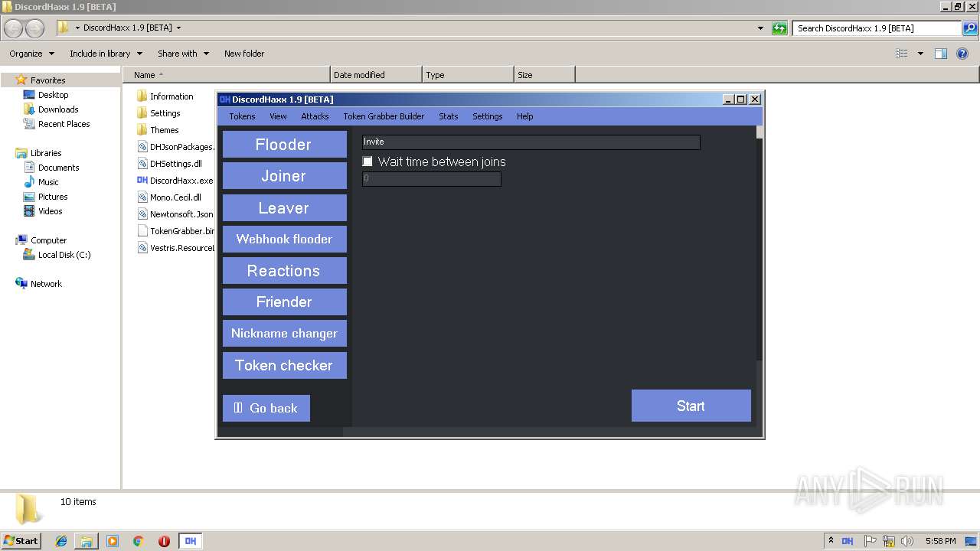980x551 pixels.
Task: Select DiscordHaxx.exe application icon
Action: coord(142,181)
